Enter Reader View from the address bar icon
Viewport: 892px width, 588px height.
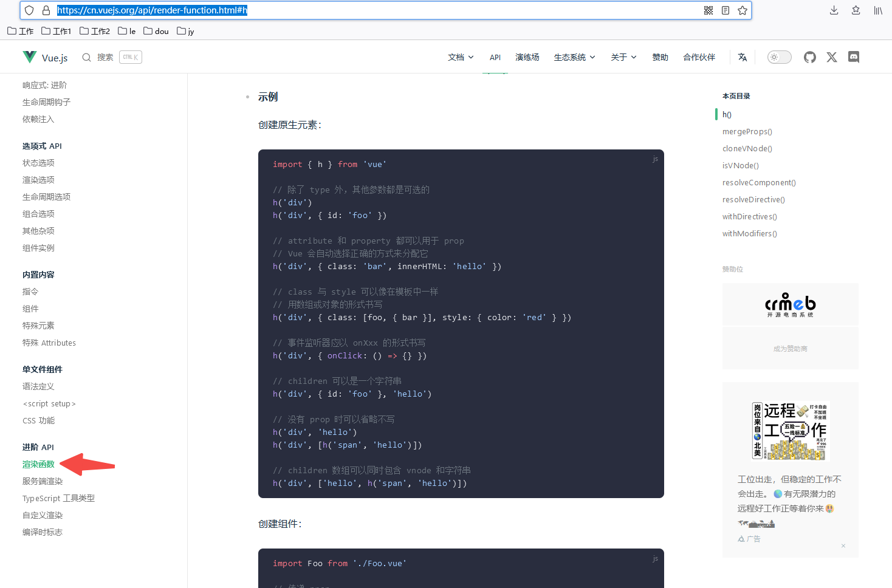(x=726, y=10)
